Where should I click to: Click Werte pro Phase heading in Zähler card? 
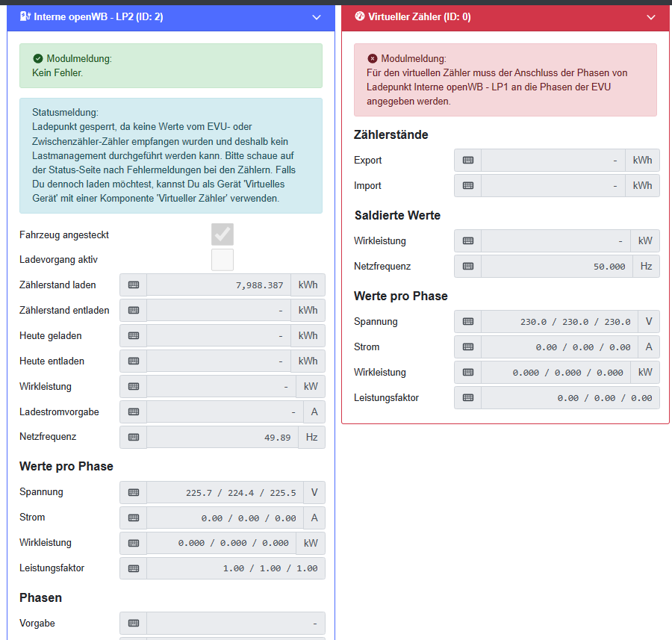401,296
